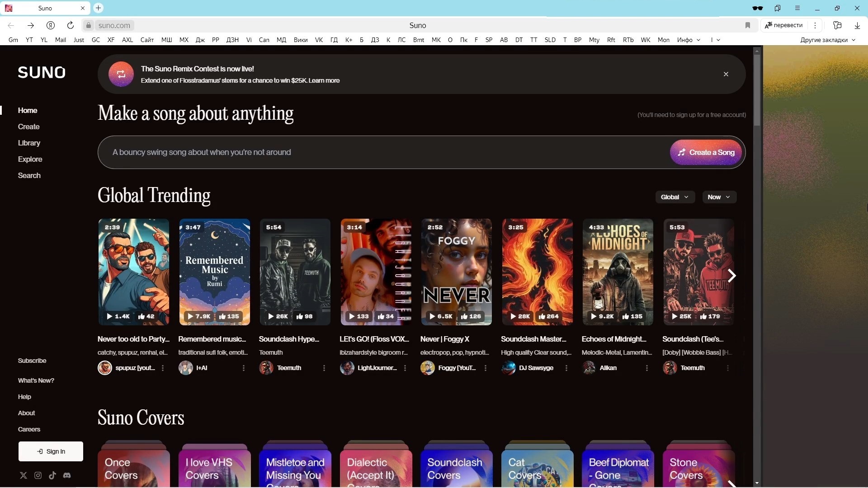Click next arrow in Global Trending carousel
868x488 pixels.
[x=732, y=276]
